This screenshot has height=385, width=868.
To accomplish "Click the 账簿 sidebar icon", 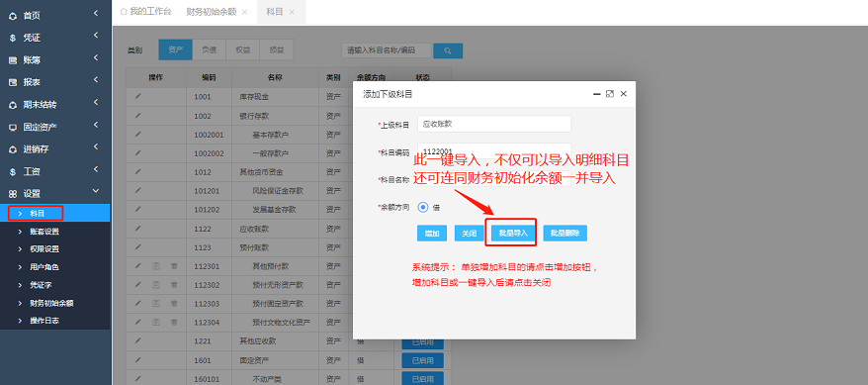I will 12,60.
